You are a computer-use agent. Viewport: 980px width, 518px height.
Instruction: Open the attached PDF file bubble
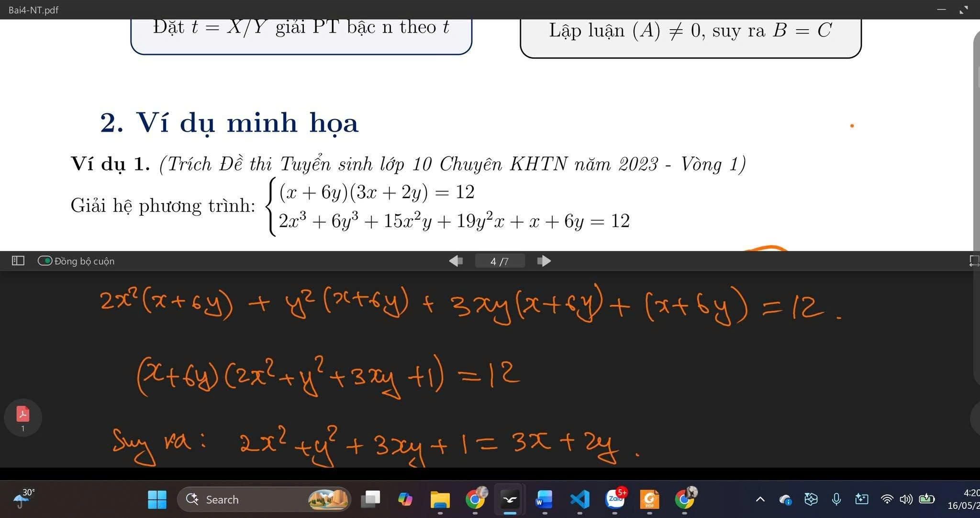[23, 417]
